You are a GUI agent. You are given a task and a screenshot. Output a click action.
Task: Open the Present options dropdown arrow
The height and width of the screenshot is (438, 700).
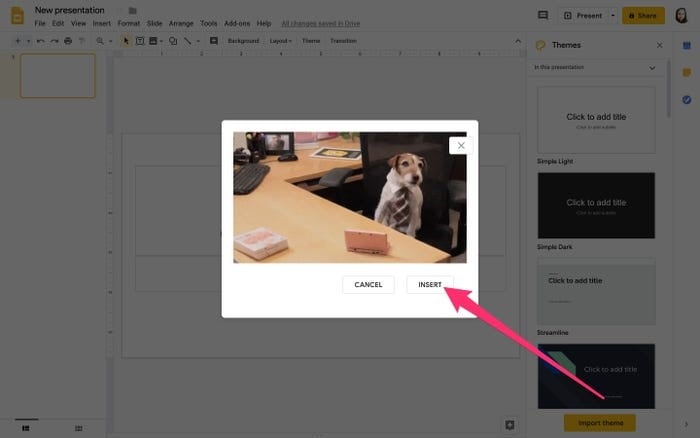612,16
